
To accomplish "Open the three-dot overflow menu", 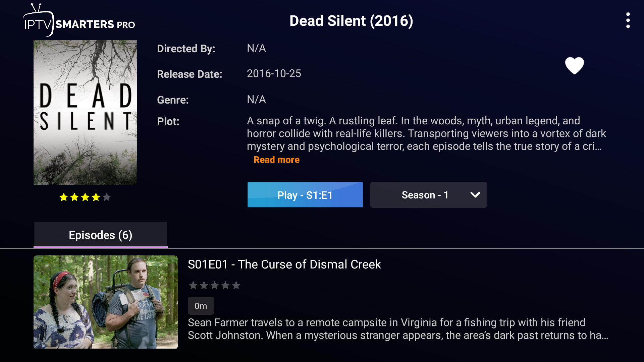I will (x=628, y=21).
